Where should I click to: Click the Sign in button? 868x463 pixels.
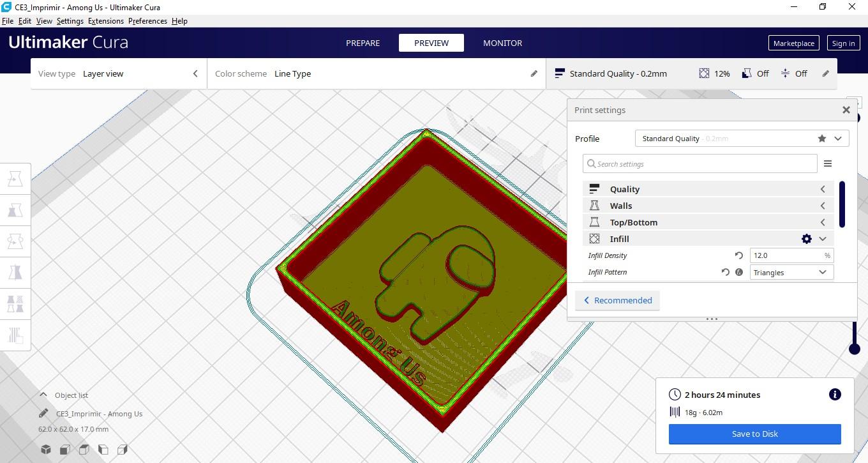(843, 43)
